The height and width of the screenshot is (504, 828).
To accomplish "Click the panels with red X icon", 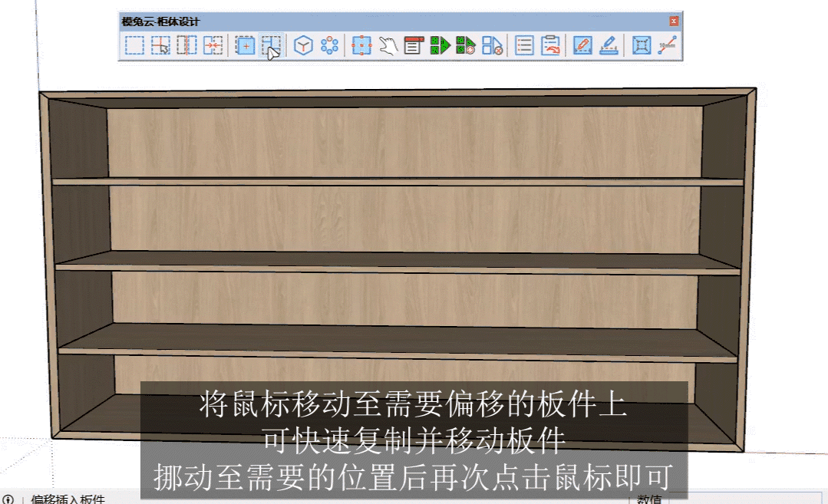I will click(492, 46).
